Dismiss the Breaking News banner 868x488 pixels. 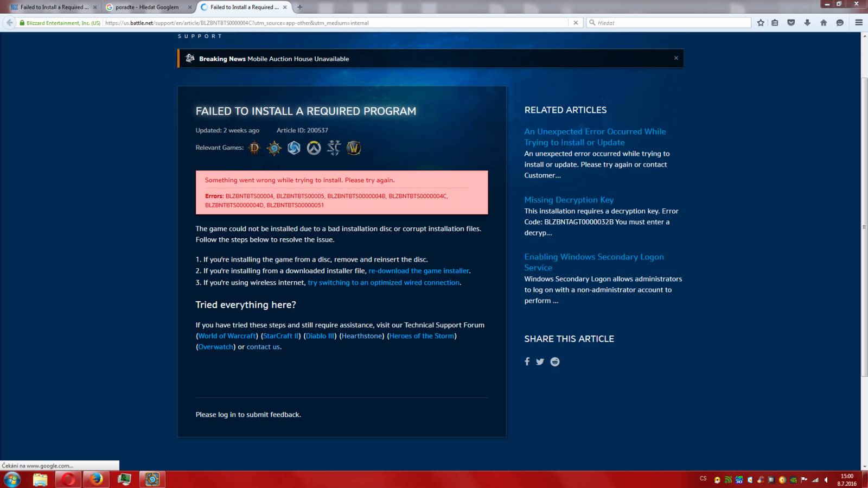click(676, 58)
